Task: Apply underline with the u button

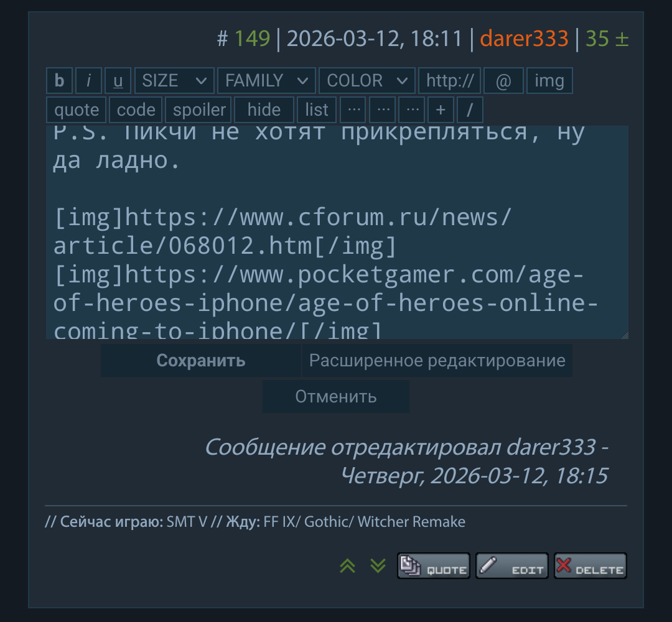Action: coord(118,80)
